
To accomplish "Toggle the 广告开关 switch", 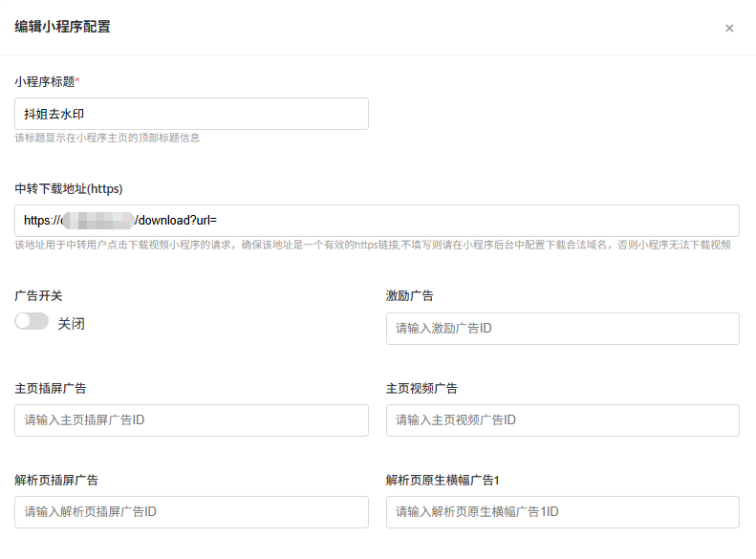I will pyautogui.click(x=32, y=322).
